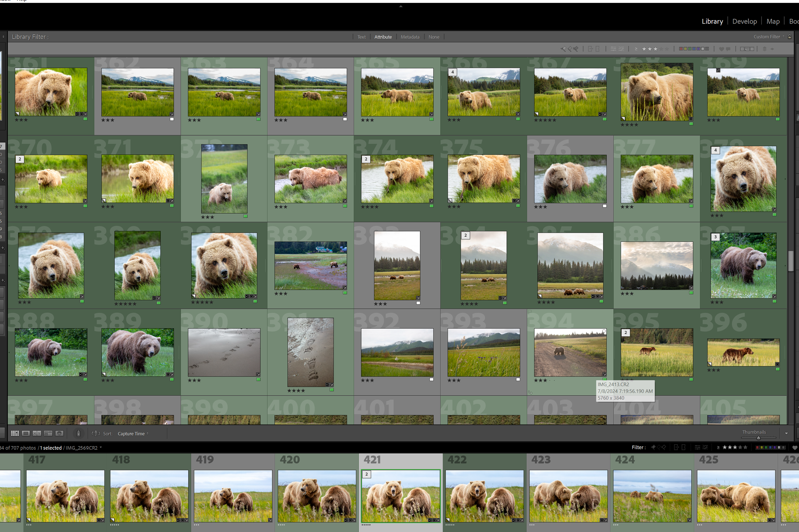Toggle the sort direction A-Z icon
This screenshot has height=532, width=799.
pos(96,433)
